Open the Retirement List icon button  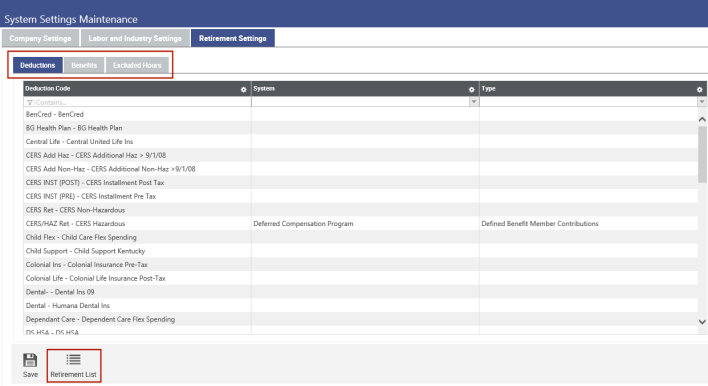(x=74, y=365)
